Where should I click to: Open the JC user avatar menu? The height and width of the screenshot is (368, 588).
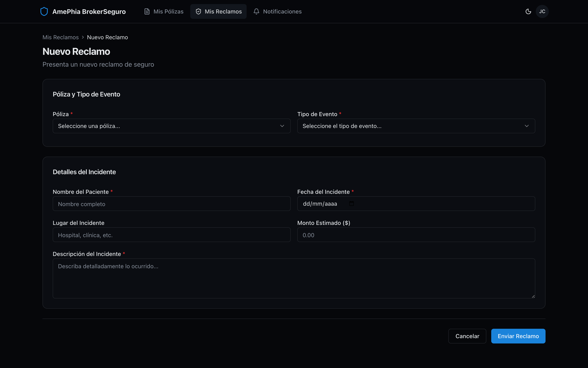point(542,11)
